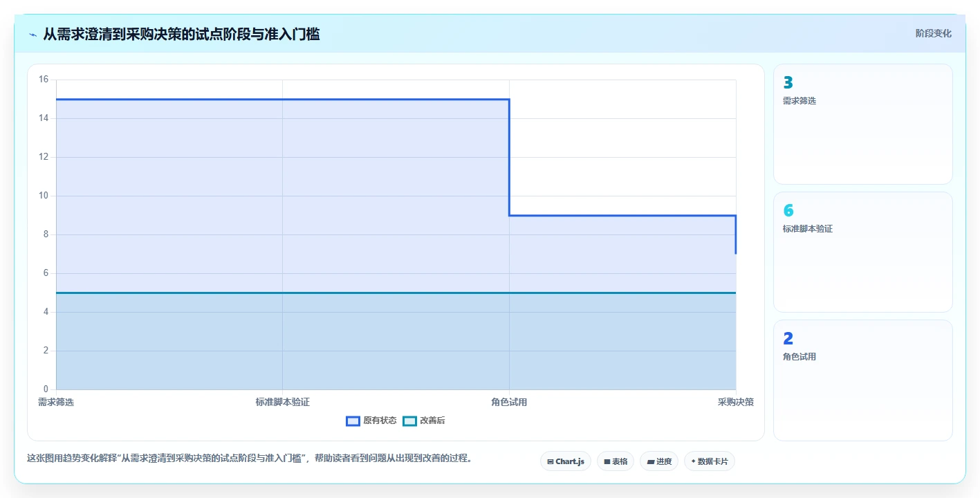Image resolution: width=980 pixels, height=498 pixels.
Task: Toggle the 改善后 legend item
Action: click(x=424, y=421)
